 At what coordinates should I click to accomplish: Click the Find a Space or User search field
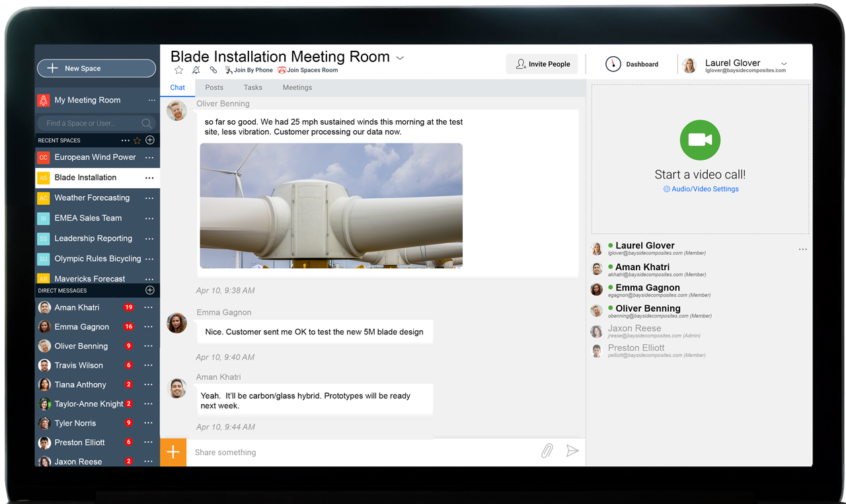[x=90, y=123]
